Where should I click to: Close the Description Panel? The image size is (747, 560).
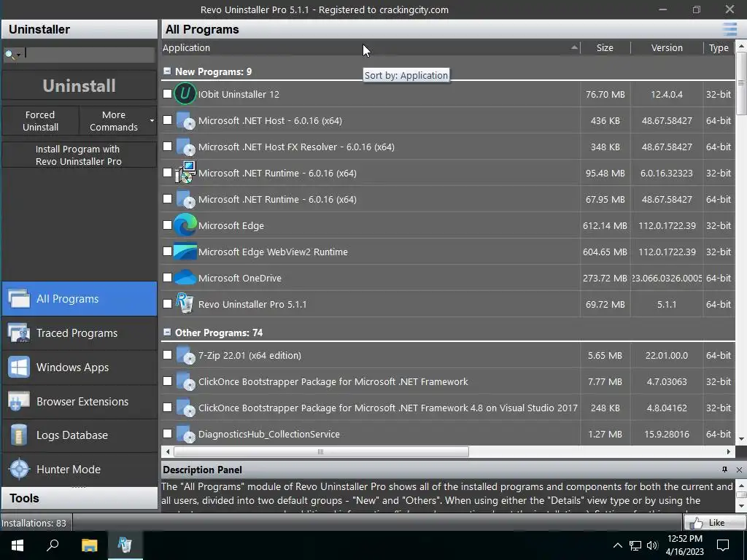coord(739,470)
